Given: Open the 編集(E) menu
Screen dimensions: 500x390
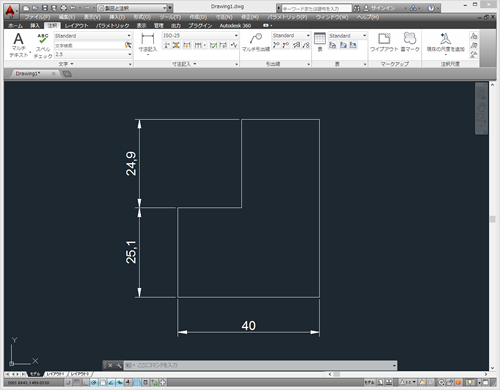Looking at the screenshot, I should pyautogui.click(x=67, y=17).
